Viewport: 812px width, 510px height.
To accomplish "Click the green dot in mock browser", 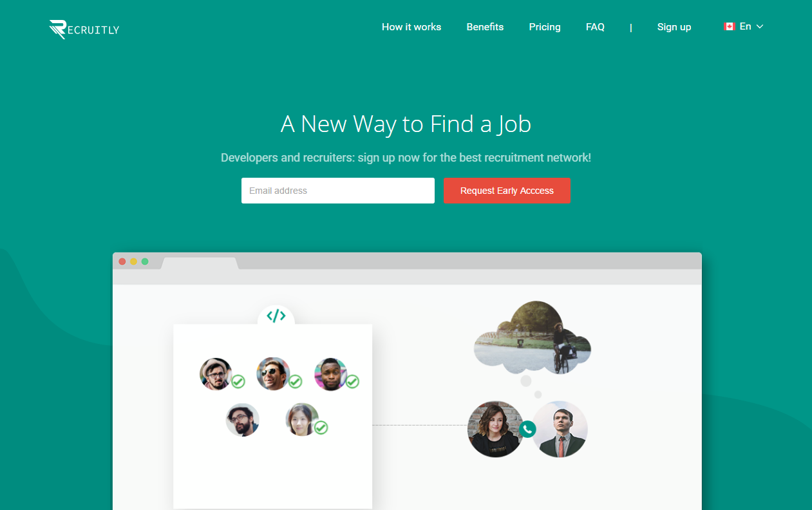I will coord(145,261).
